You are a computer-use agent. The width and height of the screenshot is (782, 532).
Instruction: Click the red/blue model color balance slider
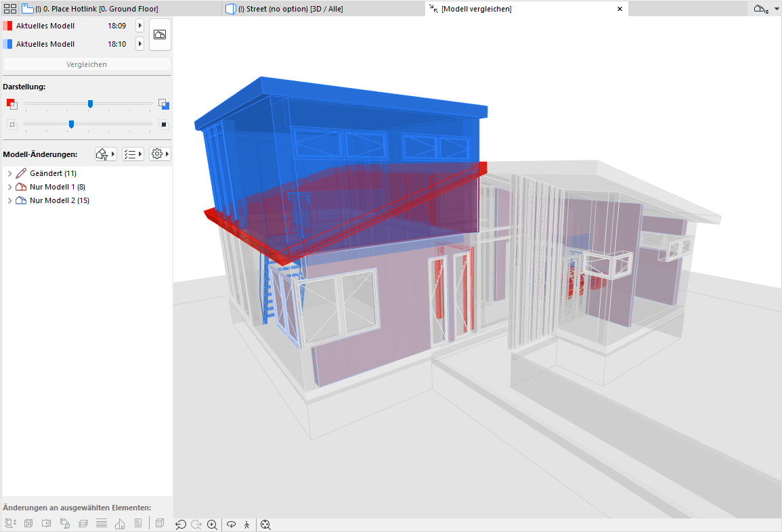(x=90, y=104)
